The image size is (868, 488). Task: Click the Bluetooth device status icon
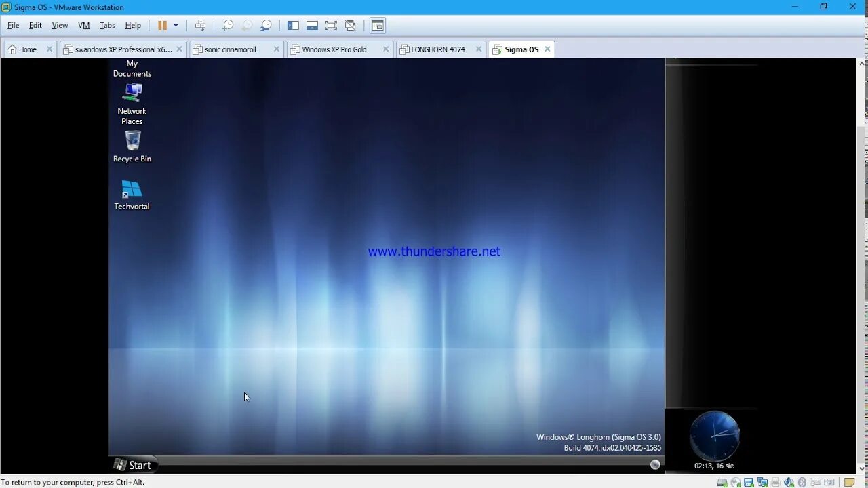802,482
